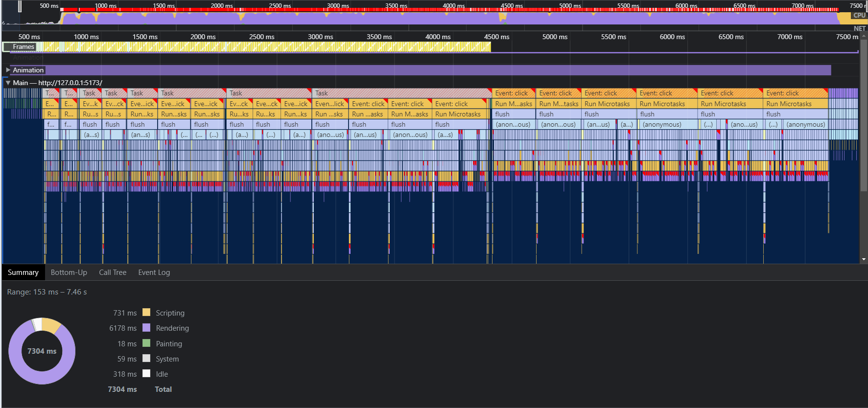Viewport: 868px width, 408px height.
Task: Click the flame chart scrollbar up arrow
Action: click(864, 36)
